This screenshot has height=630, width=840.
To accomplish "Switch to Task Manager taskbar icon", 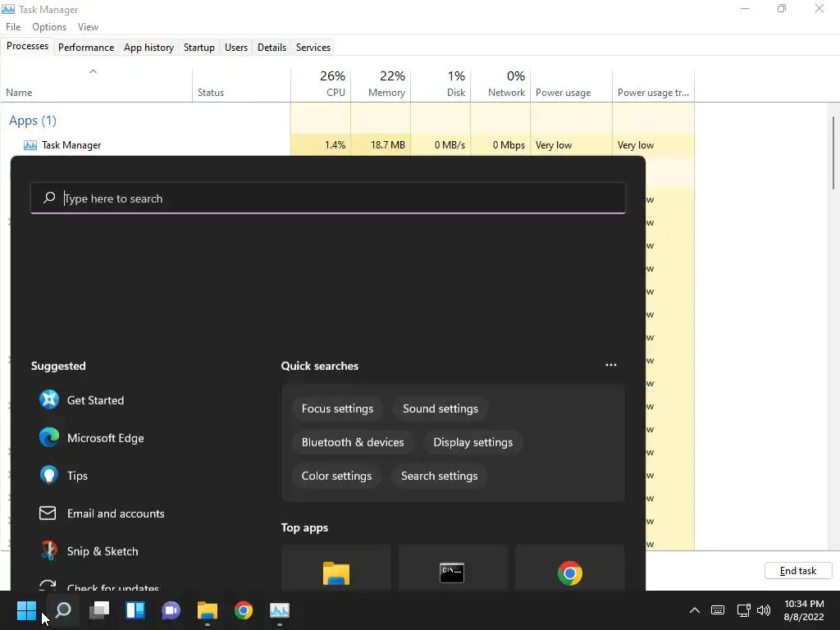I will coord(280,610).
